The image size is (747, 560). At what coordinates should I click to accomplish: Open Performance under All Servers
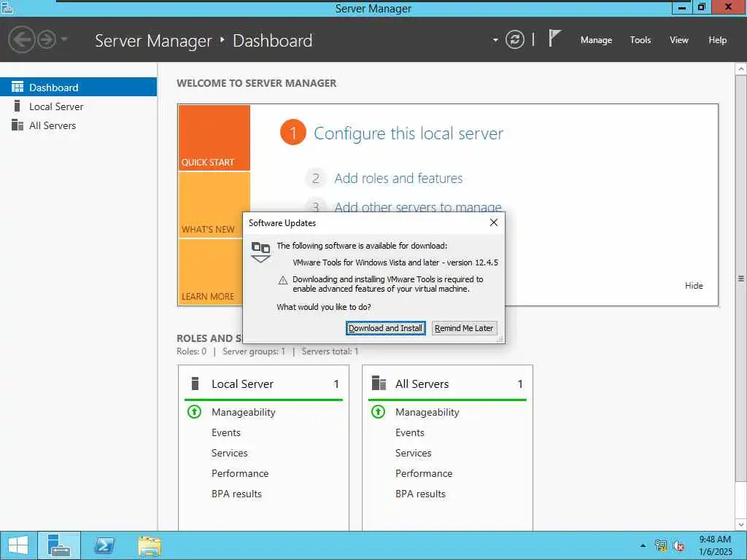coord(424,473)
